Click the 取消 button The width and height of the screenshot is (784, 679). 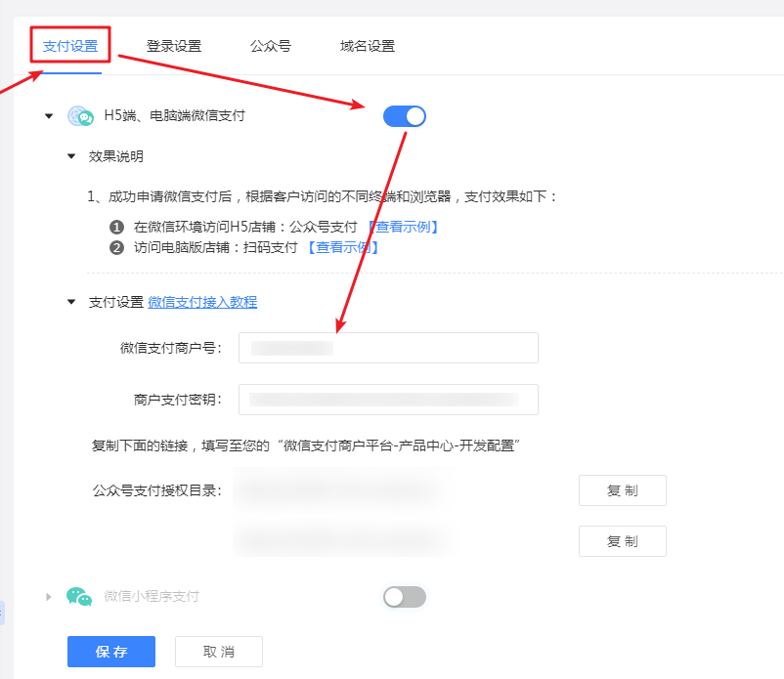tap(219, 652)
